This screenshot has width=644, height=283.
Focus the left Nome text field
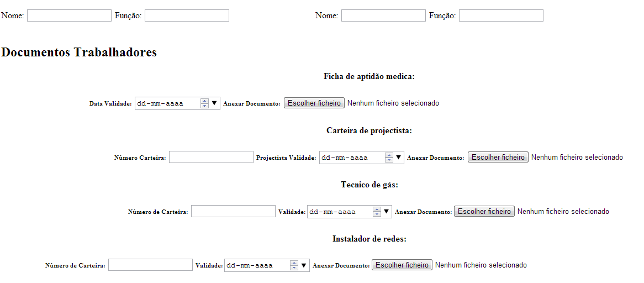point(69,15)
